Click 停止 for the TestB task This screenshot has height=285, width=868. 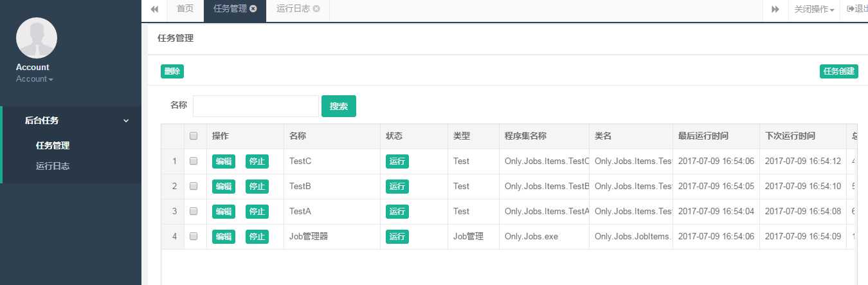pos(257,187)
